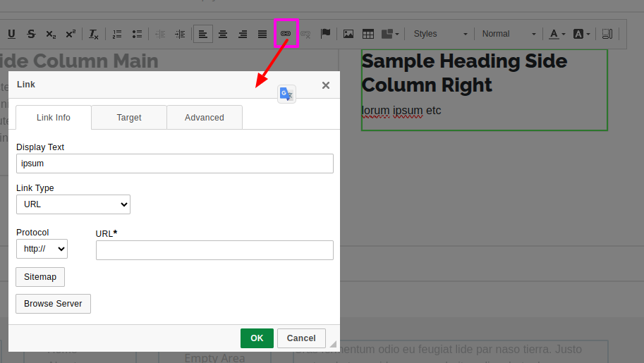Expand the Styles dropdown

440,34
